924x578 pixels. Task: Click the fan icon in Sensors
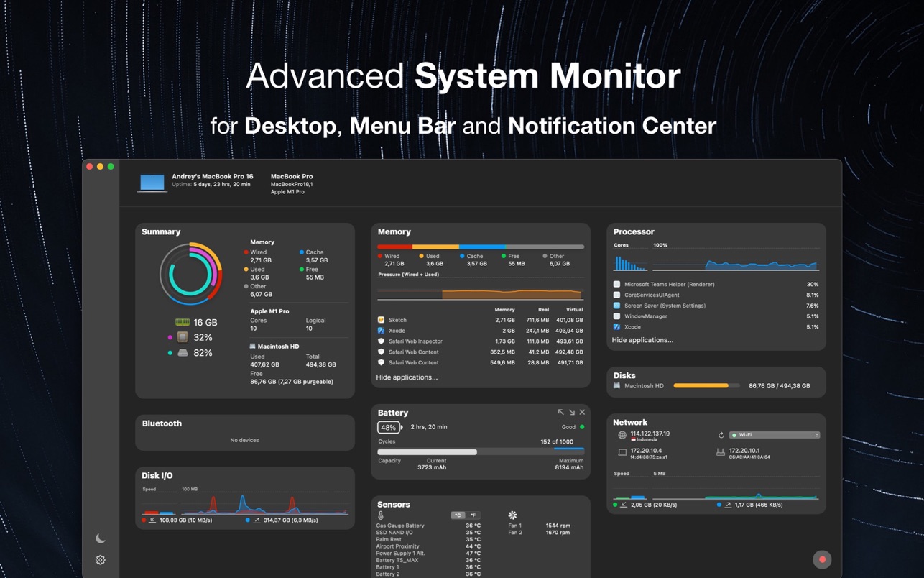[x=512, y=515]
